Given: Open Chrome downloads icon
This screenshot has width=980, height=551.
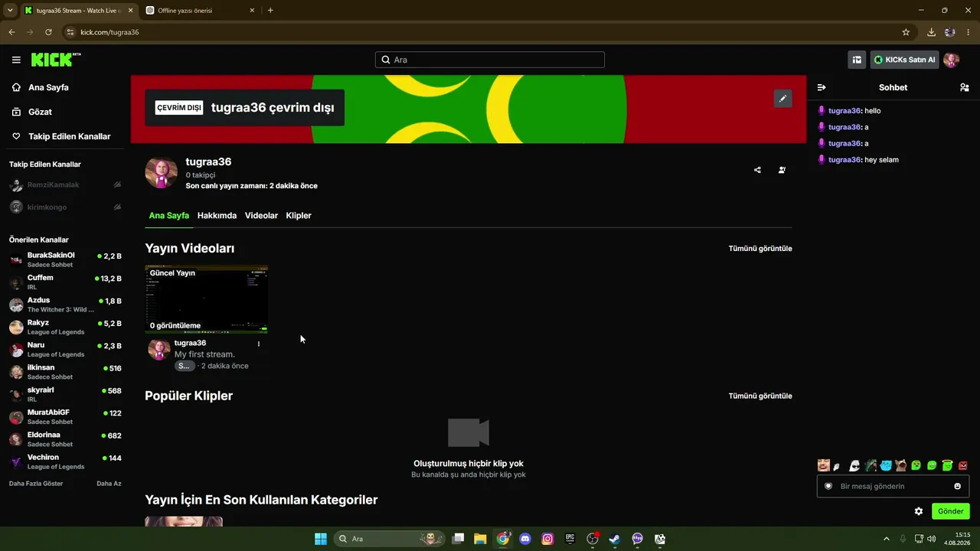Looking at the screenshot, I should [x=931, y=32].
